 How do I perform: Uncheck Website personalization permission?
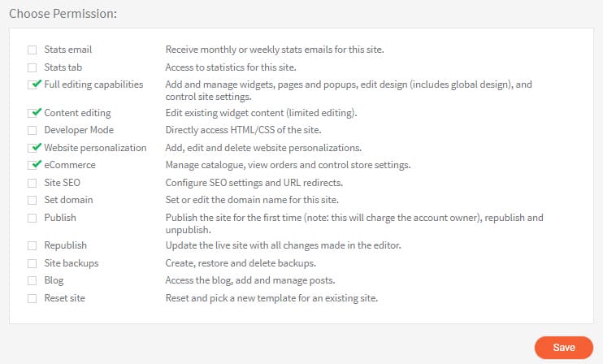[33, 148]
